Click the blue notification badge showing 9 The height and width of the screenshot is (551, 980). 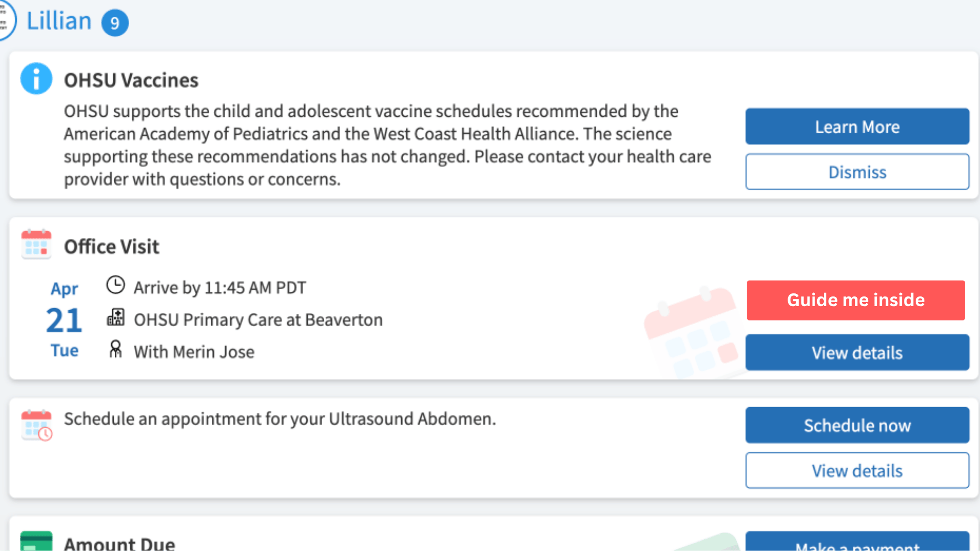pos(114,22)
